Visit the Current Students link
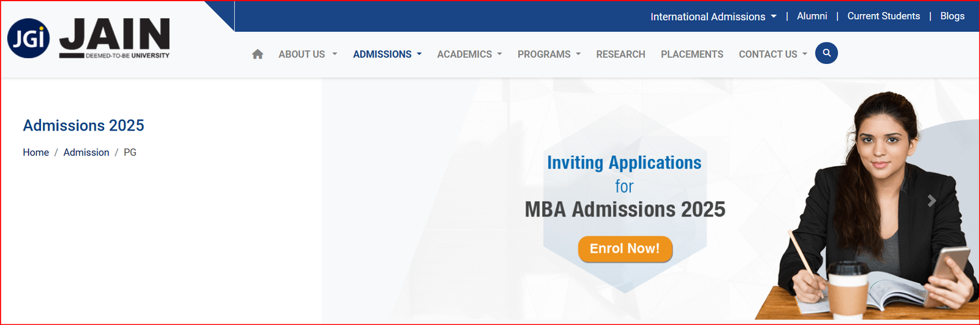This screenshot has width=980, height=325. pos(883,16)
